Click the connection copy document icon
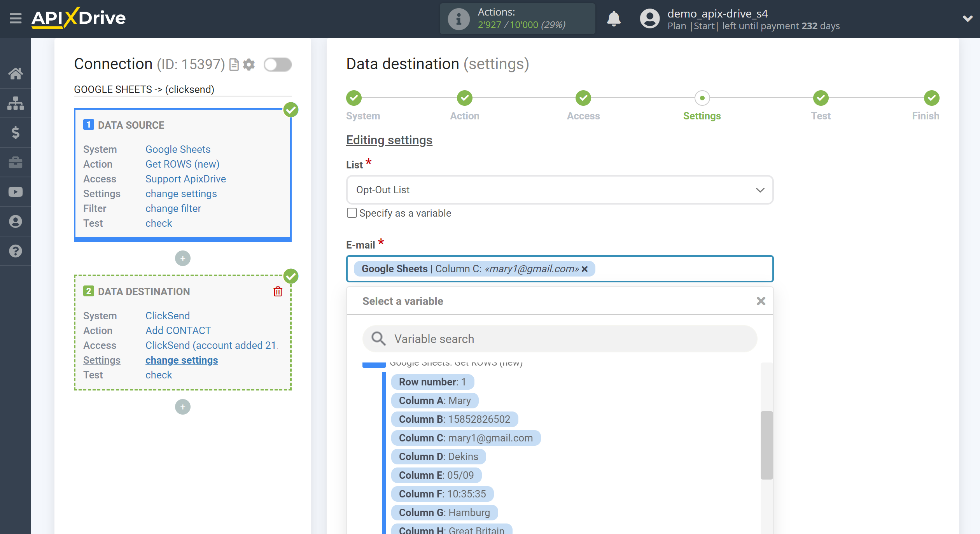980x534 pixels. tap(234, 65)
